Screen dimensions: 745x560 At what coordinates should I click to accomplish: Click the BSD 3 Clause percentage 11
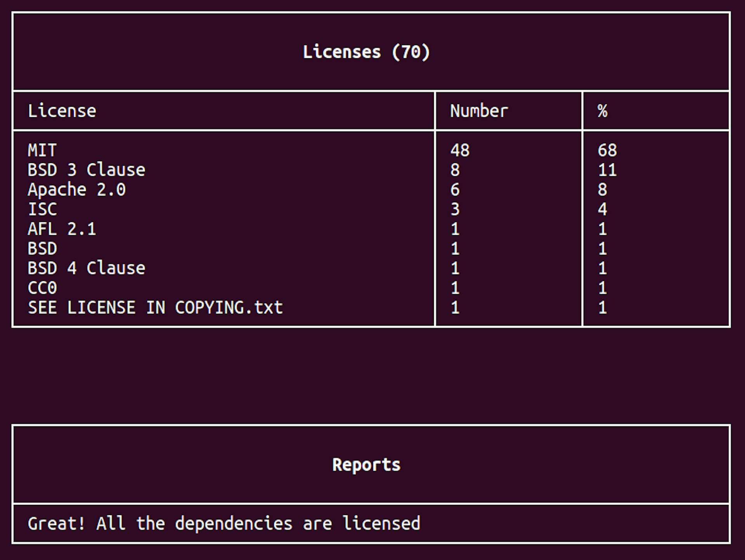pos(607,170)
